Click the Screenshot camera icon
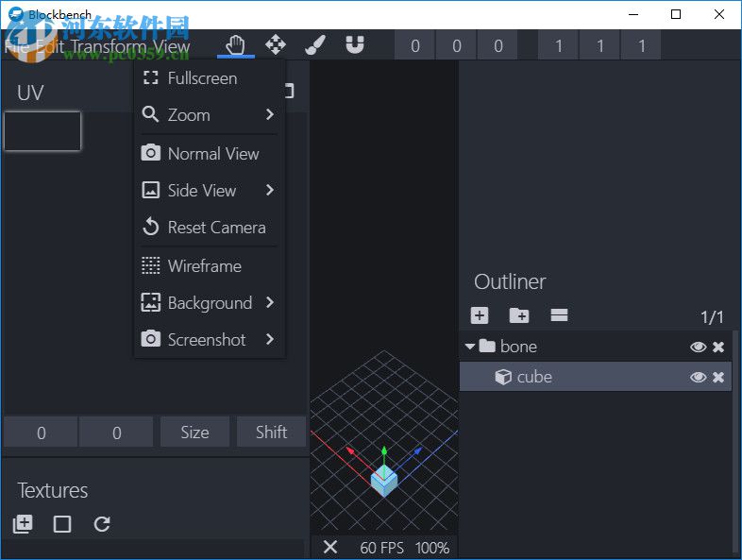The height and width of the screenshot is (560, 742). tap(150, 339)
